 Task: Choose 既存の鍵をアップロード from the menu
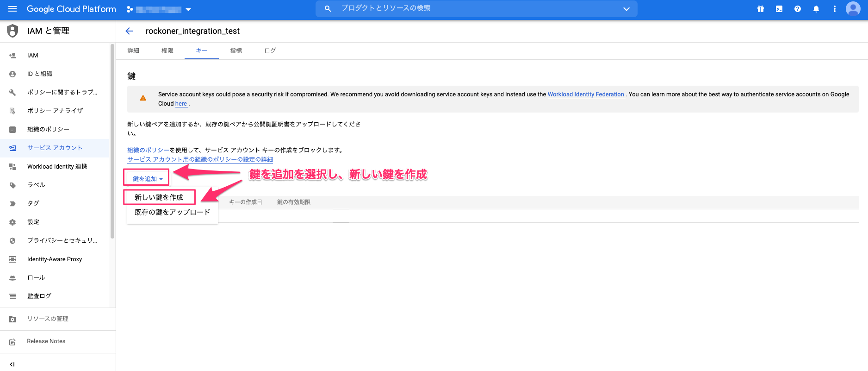tap(172, 212)
